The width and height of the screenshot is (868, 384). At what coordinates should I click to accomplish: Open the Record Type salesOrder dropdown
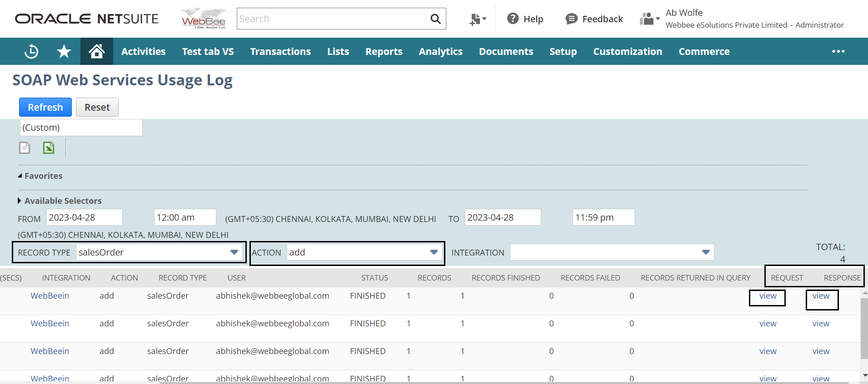click(x=234, y=252)
